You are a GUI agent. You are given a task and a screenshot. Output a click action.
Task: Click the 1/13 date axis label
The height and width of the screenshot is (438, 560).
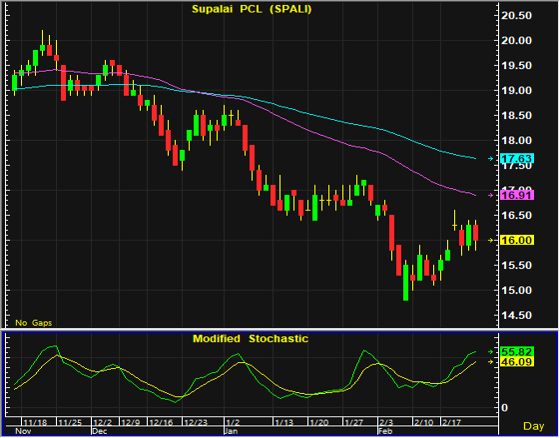click(x=284, y=423)
